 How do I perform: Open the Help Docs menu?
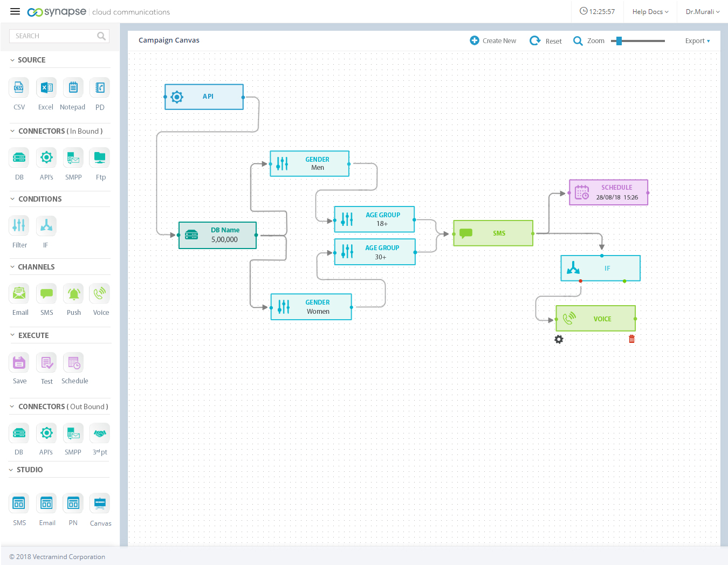650,12
